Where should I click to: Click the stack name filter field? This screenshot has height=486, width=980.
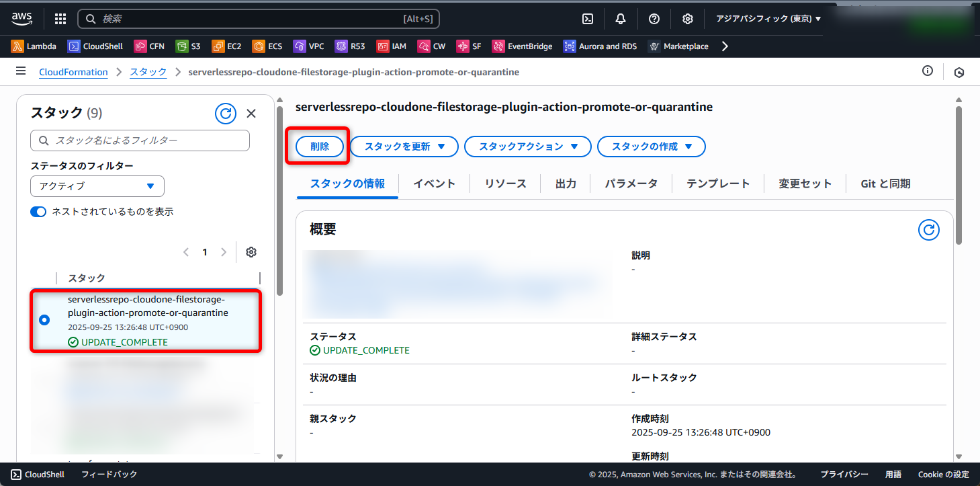pyautogui.click(x=140, y=140)
